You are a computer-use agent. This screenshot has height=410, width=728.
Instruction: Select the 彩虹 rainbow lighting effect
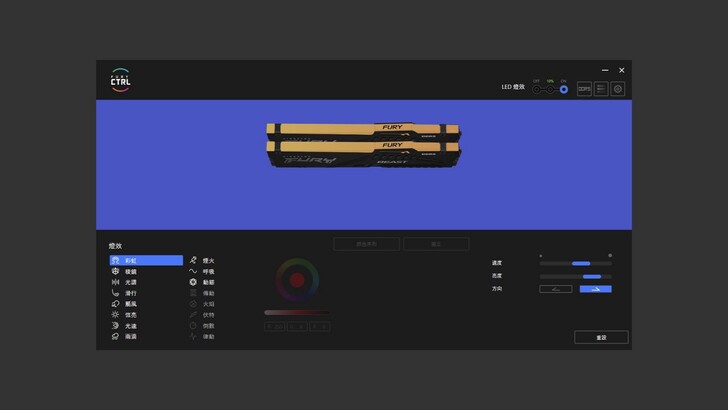146,260
